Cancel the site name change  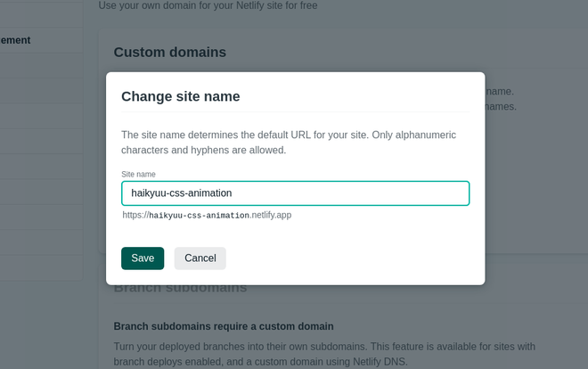[200, 258]
